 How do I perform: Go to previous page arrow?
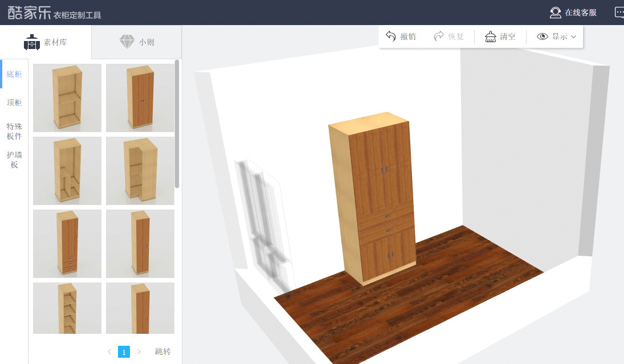point(109,351)
